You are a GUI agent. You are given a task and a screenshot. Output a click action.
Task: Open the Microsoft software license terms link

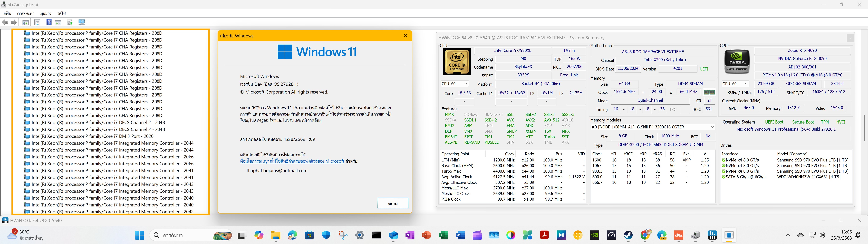pos(292,161)
